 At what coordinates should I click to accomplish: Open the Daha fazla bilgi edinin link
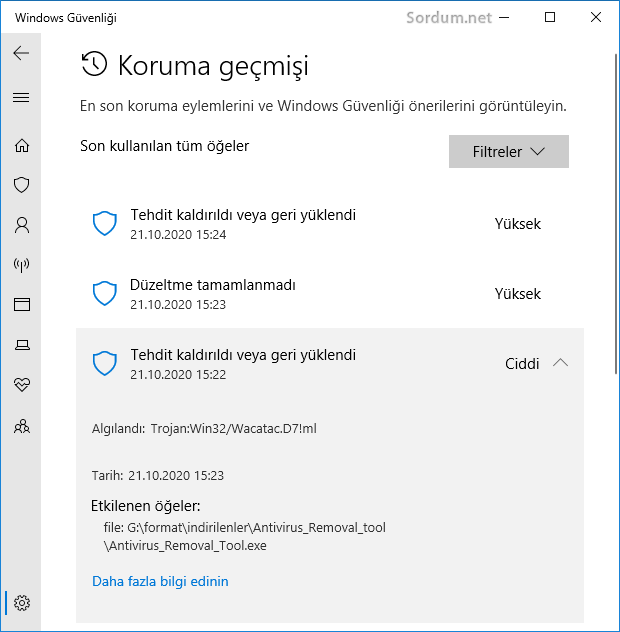pos(160,581)
